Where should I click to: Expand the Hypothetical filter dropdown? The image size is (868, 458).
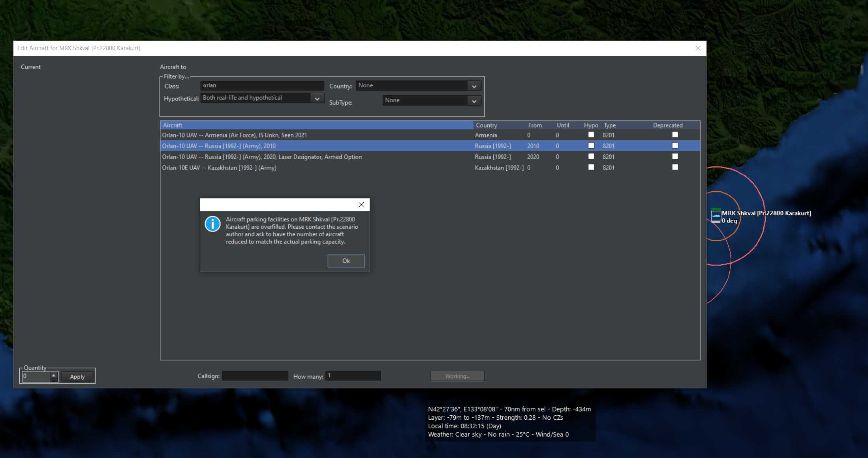317,98
